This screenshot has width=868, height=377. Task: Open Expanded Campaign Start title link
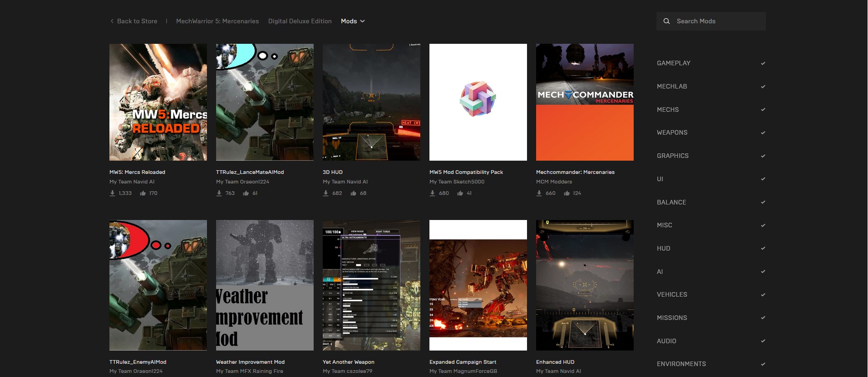(463, 362)
